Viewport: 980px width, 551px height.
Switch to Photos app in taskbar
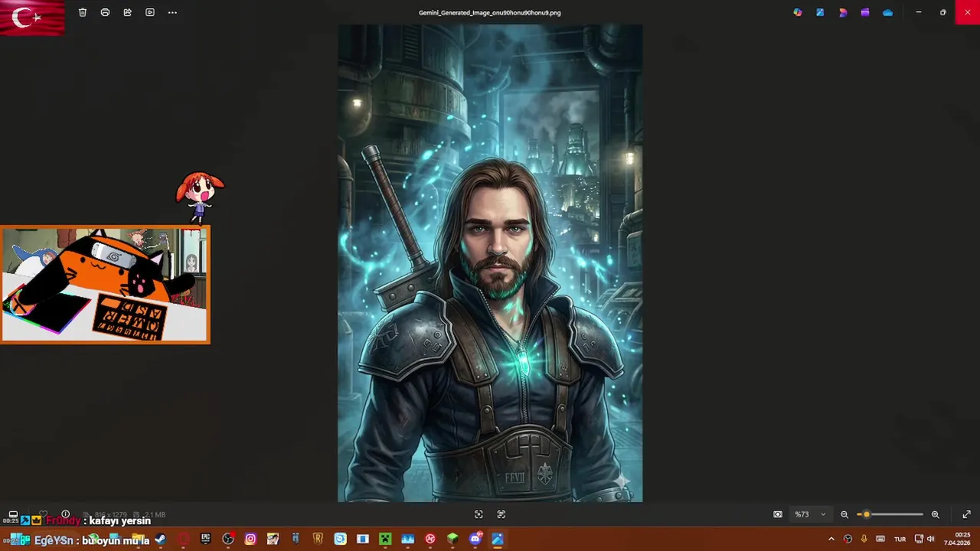pos(498,539)
